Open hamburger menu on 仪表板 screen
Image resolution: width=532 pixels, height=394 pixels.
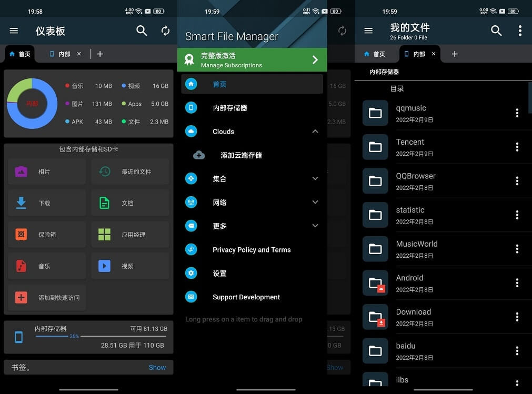[14, 31]
